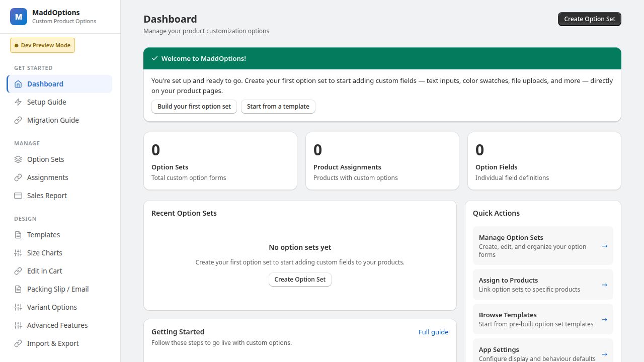This screenshot has width=644, height=362.
Task: Click the Option Sets stat card
Action: pos(220,161)
